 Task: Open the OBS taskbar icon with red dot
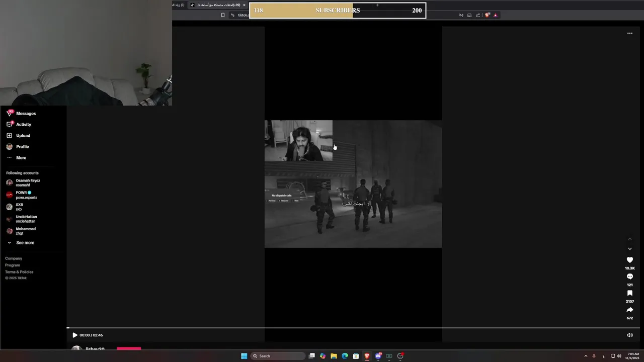point(400,356)
